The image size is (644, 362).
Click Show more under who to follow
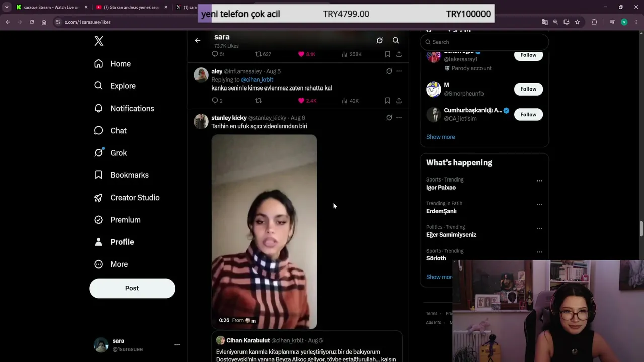click(x=440, y=137)
